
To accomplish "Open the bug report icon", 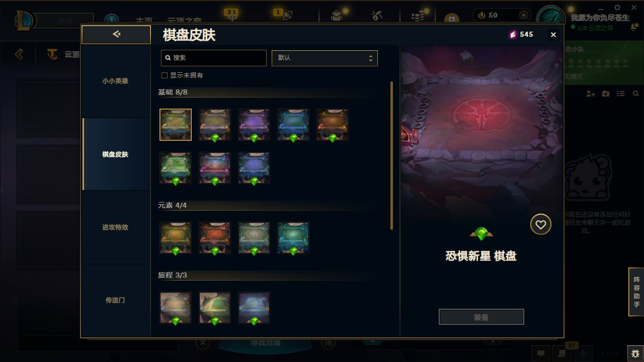I will pyautogui.click(x=635, y=353).
